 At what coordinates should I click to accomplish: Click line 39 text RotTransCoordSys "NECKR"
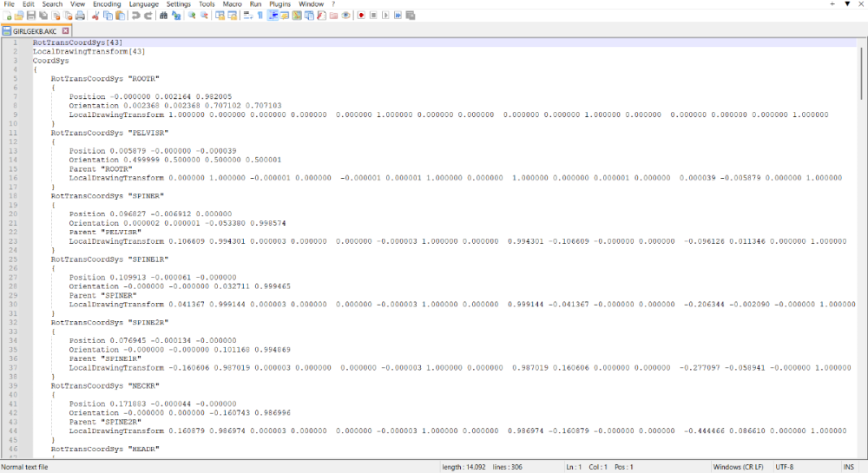(x=105, y=385)
